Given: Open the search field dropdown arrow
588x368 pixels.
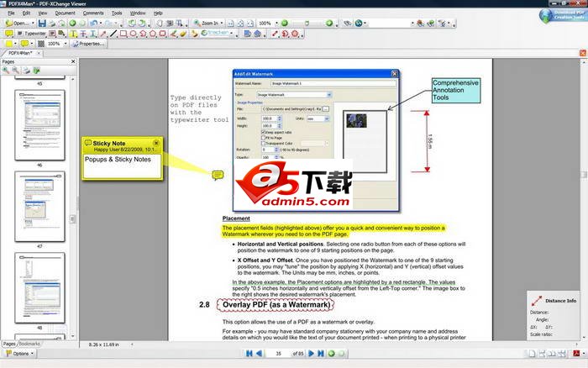Looking at the screenshot, I should tap(412, 24).
